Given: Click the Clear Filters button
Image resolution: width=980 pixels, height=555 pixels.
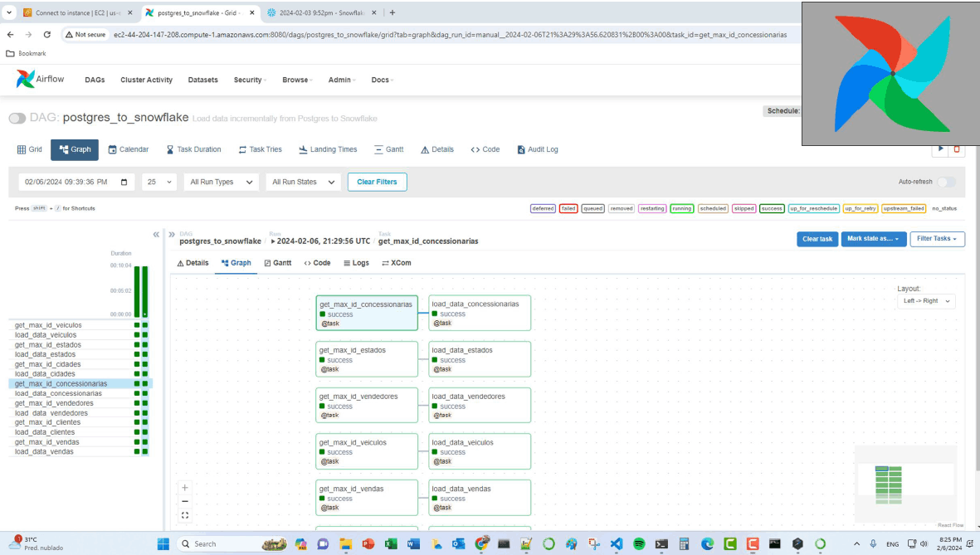Looking at the screenshot, I should 377,182.
